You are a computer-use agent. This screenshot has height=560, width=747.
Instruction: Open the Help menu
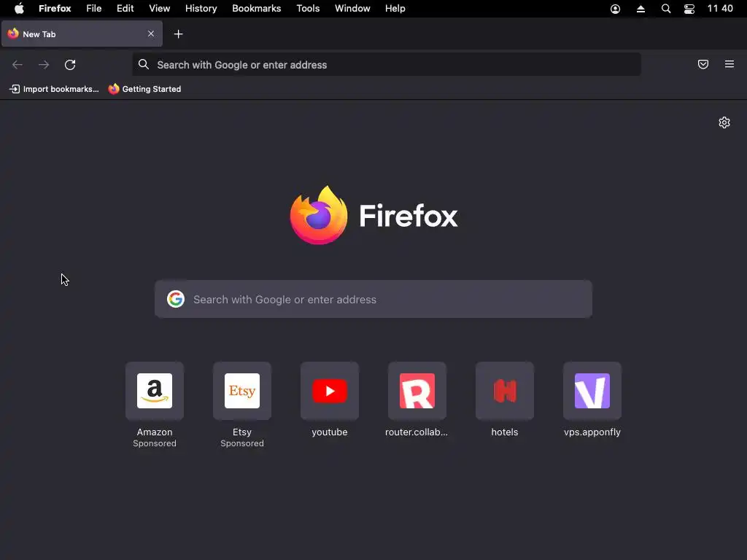tap(395, 9)
